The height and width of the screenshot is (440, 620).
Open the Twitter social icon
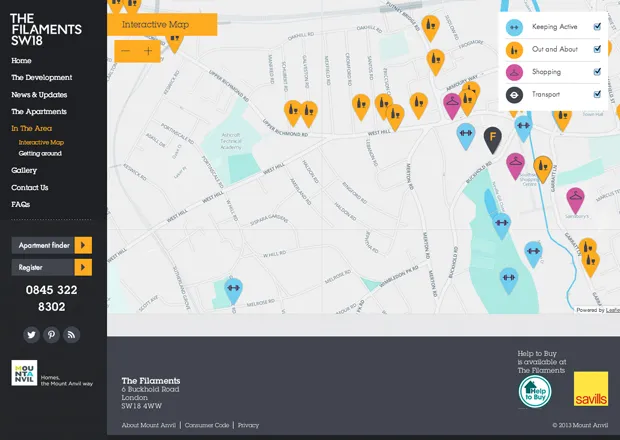point(31,335)
